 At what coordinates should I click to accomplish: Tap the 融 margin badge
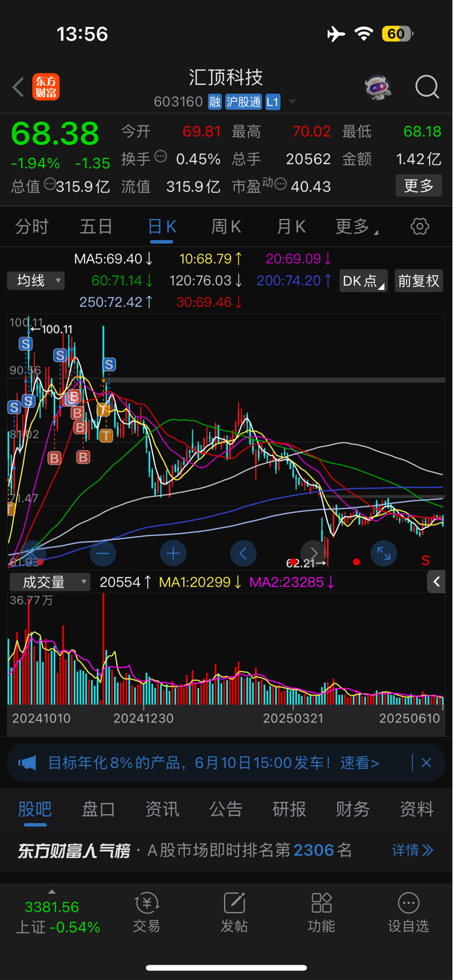[214, 102]
